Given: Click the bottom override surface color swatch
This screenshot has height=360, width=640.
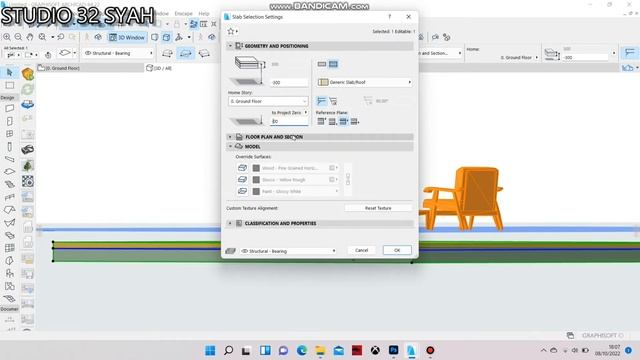Looking at the screenshot, I should pos(256,191).
